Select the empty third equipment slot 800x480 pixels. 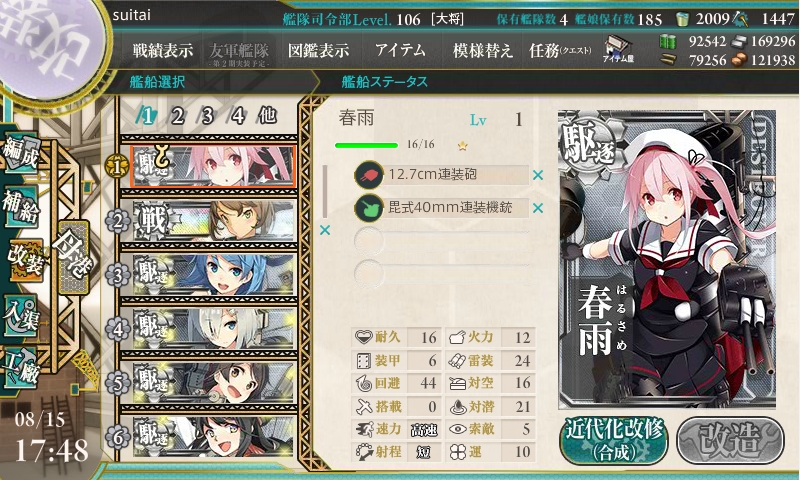[442, 240]
